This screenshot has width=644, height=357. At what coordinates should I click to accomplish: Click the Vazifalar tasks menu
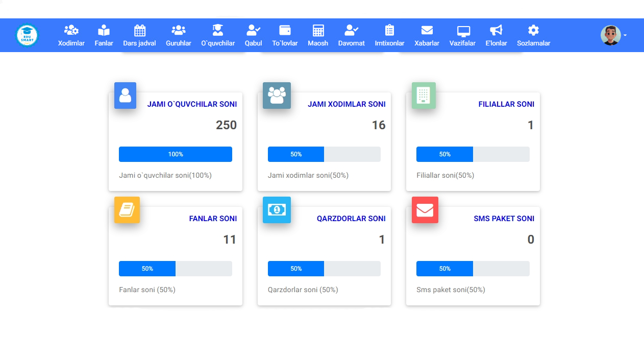click(x=463, y=36)
